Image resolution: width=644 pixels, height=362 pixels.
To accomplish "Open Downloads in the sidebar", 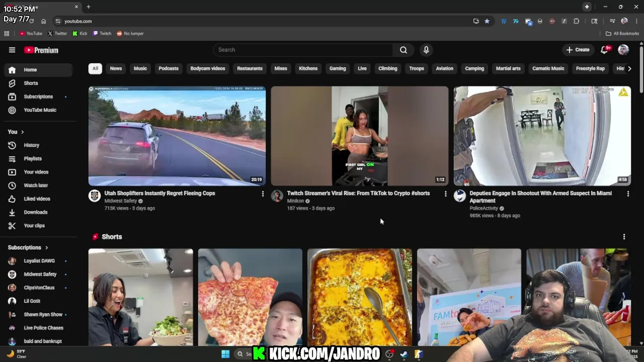I will pyautogui.click(x=38, y=212).
